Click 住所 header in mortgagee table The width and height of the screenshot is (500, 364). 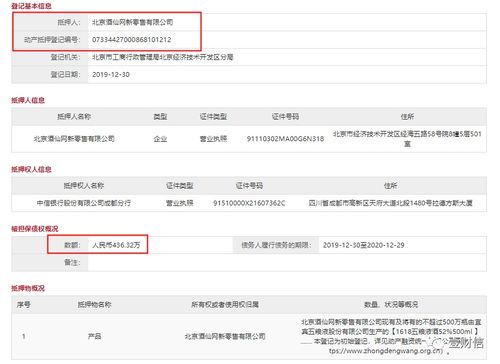pyautogui.click(x=390, y=186)
